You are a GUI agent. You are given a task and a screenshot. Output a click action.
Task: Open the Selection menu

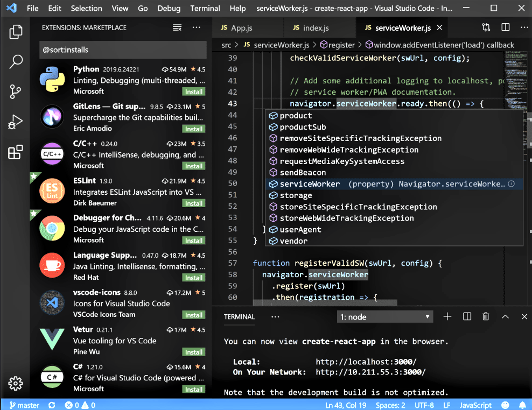[x=86, y=8]
